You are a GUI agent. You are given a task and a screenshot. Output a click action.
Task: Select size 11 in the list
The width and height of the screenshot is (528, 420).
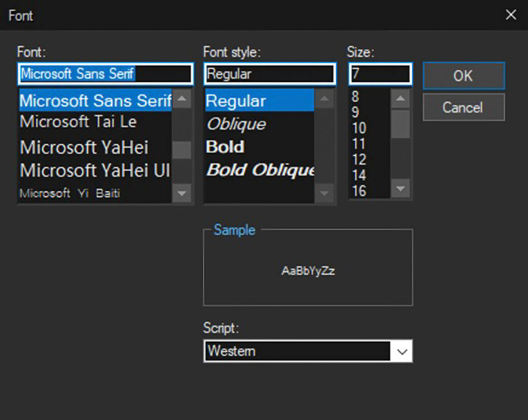[x=369, y=144]
